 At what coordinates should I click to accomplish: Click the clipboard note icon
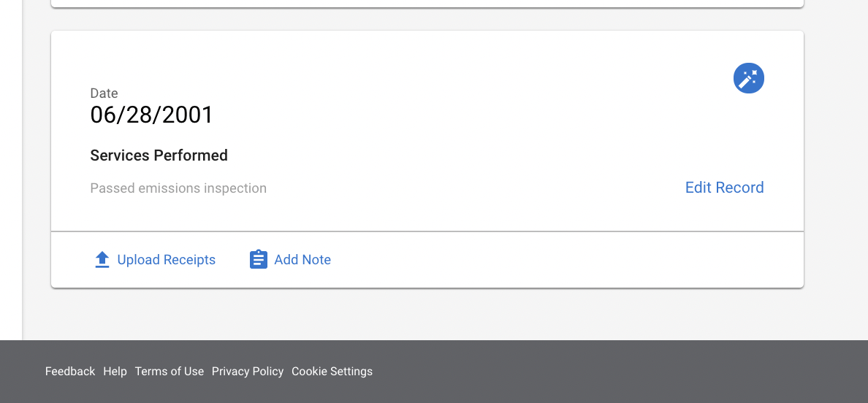pos(259,259)
